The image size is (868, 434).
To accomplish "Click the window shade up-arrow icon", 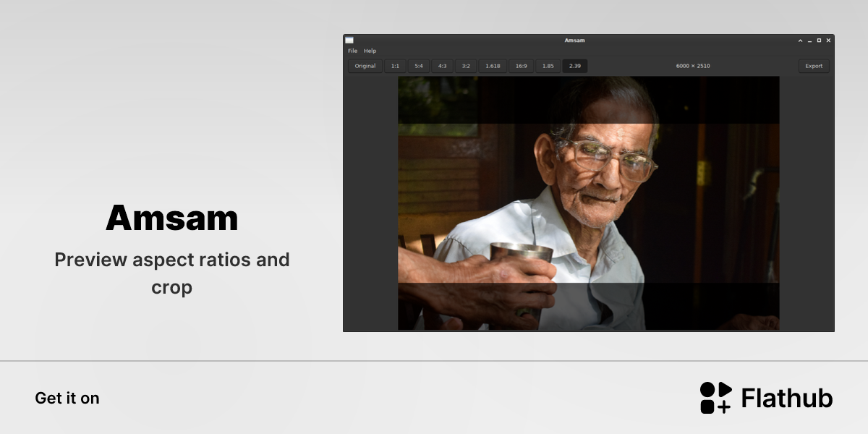I will click(801, 41).
